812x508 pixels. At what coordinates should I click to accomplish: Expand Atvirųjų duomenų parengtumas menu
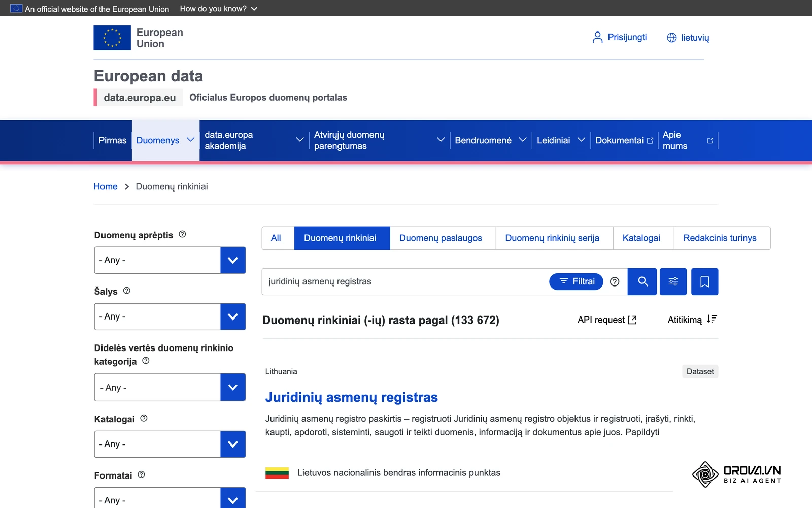tap(441, 140)
